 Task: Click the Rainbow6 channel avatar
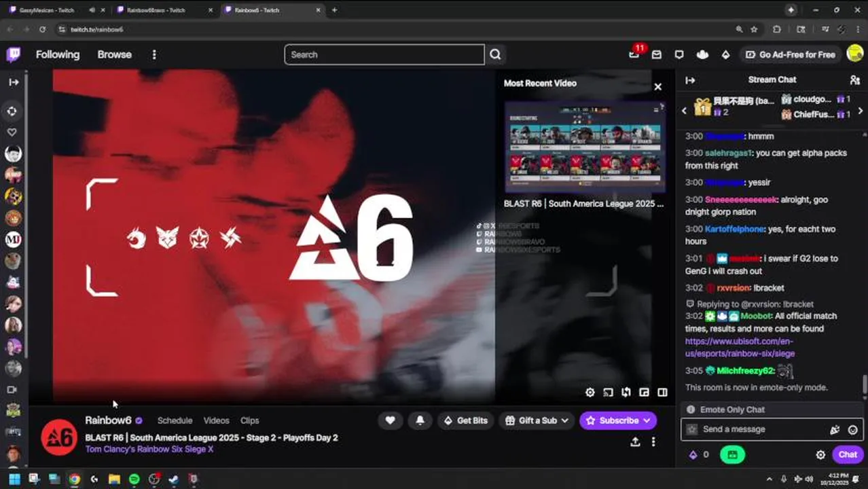[x=59, y=437]
